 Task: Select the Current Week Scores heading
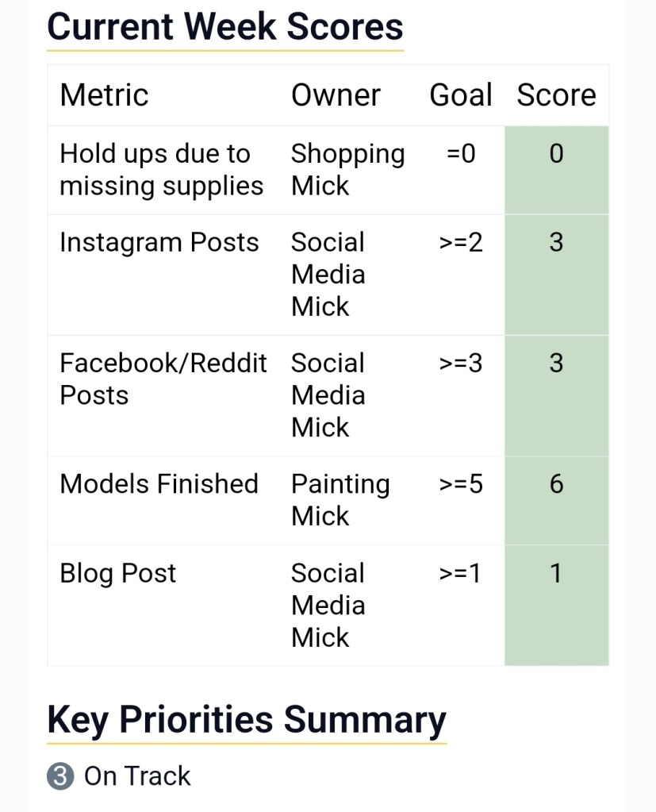point(224,26)
